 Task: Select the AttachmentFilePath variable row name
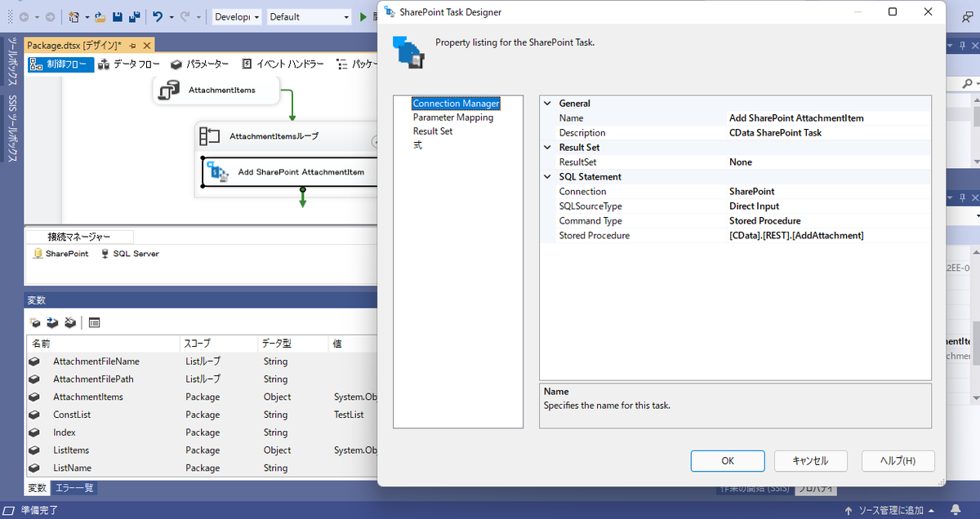click(93, 379)
